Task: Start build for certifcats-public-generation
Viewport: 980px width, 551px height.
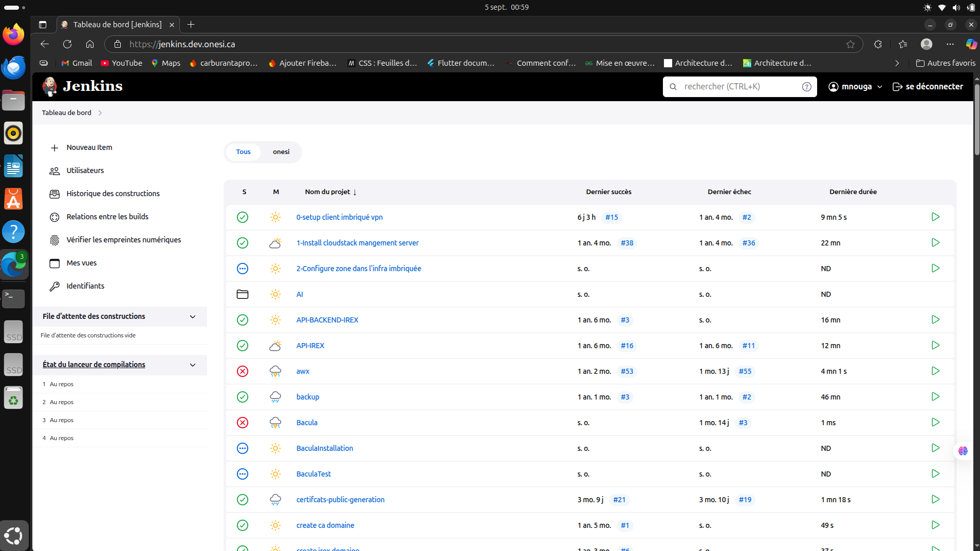Action: pyautogui.click(x=935, y=499)
